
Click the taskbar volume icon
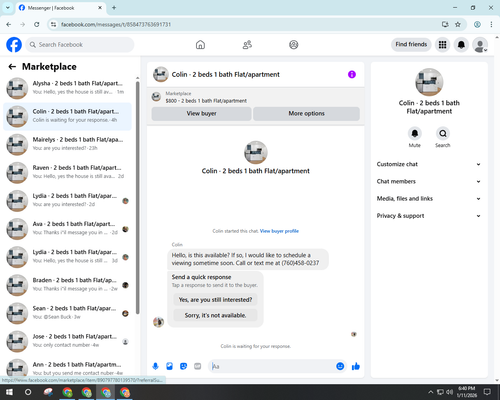tap(450, 392)
